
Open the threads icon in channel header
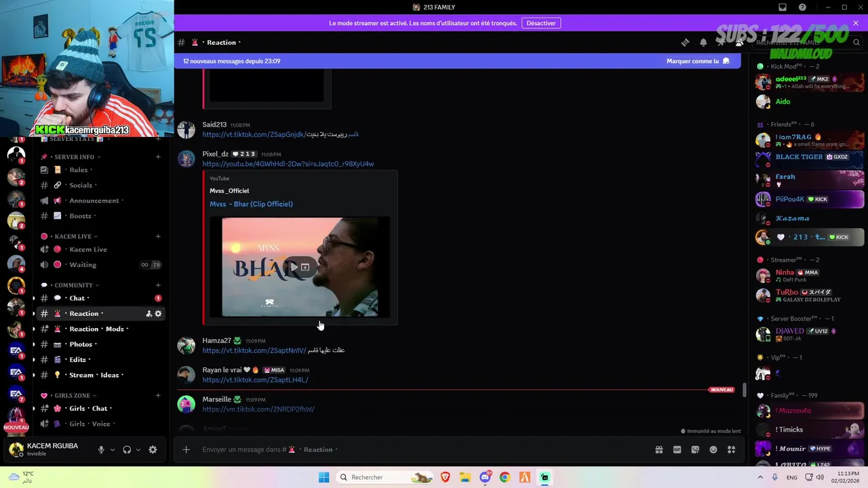tap(685, 42)
